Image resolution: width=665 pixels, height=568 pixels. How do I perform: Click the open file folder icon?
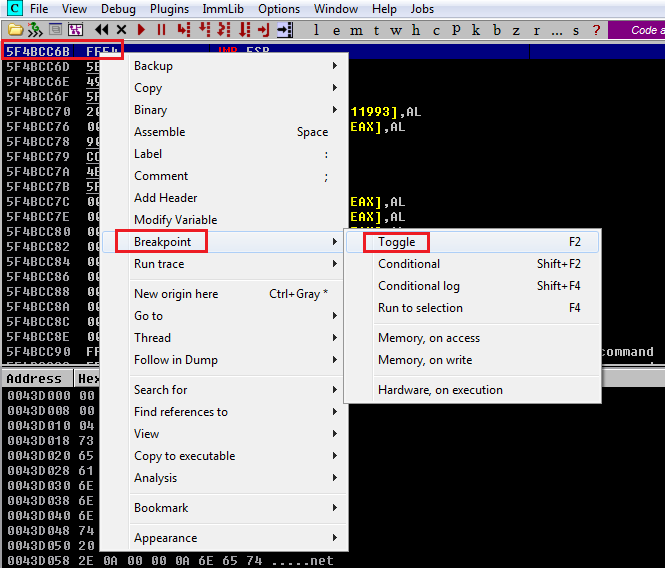(16, 30)
